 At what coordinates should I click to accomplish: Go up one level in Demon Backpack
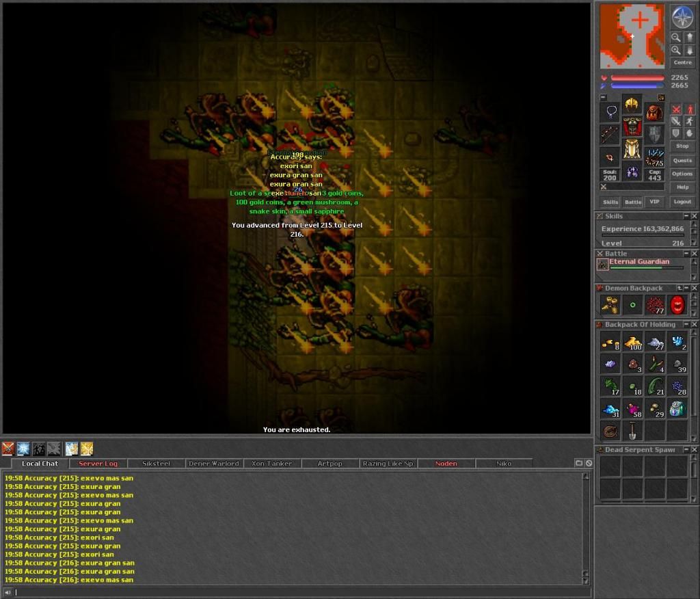pyautogui.click(x=679, y=288)
